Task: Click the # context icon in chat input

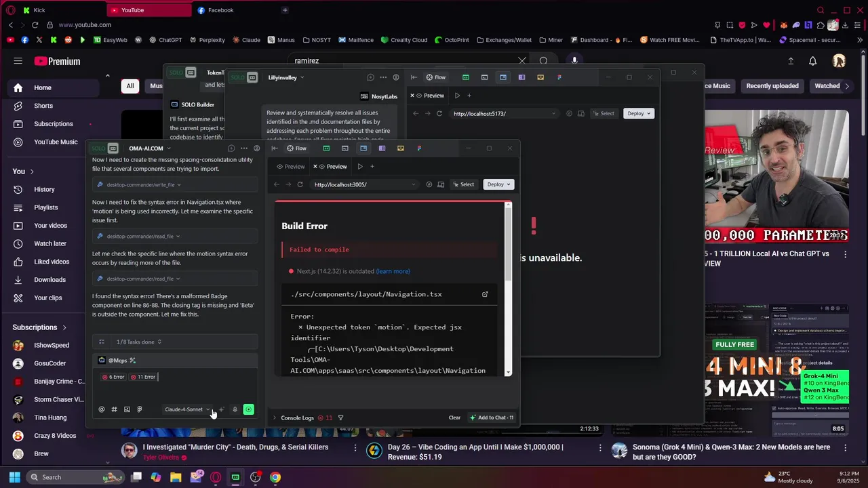Action: (114, 409)
